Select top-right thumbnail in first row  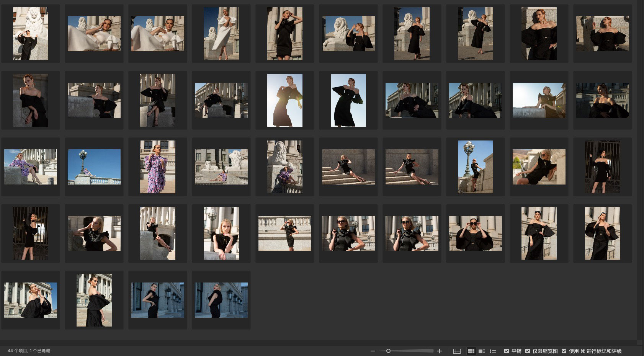(603, 34)
